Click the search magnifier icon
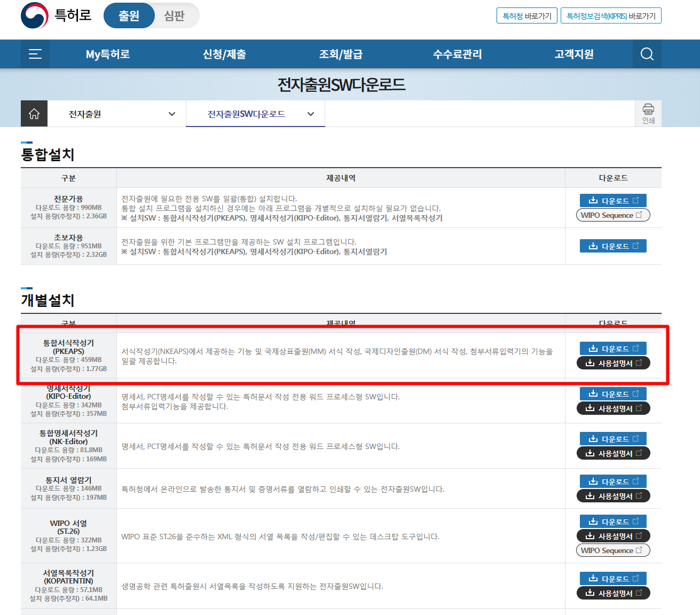 647,54
